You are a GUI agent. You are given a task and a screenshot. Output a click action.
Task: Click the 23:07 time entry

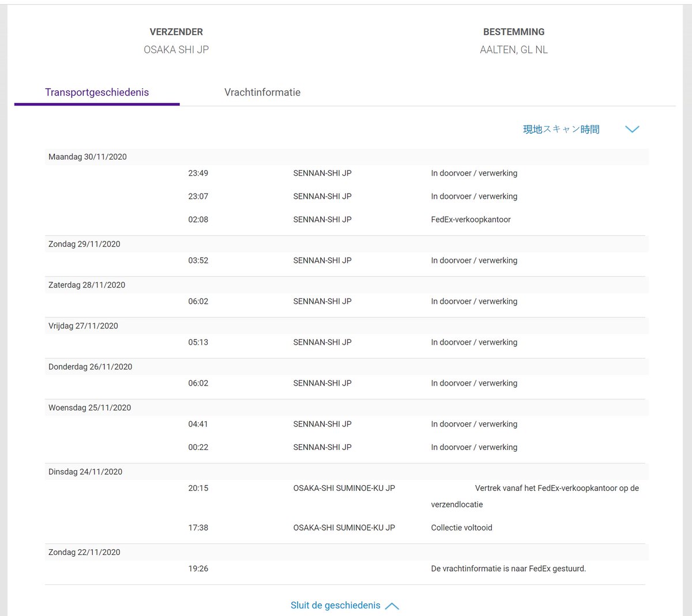[198, 196]
